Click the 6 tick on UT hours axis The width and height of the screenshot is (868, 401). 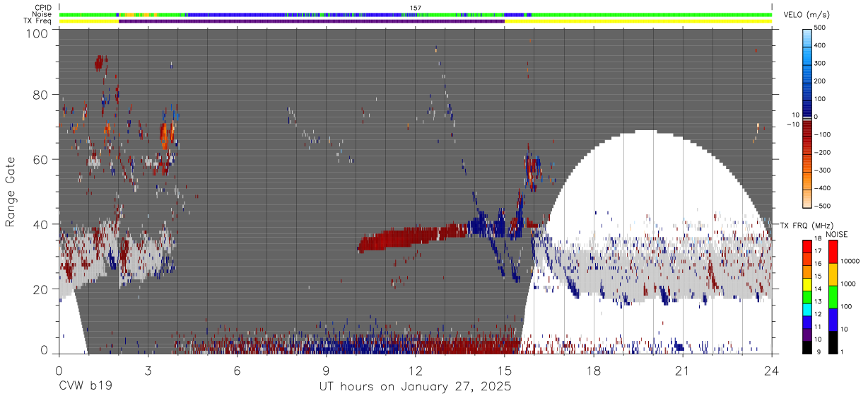[x=237, y=371]
